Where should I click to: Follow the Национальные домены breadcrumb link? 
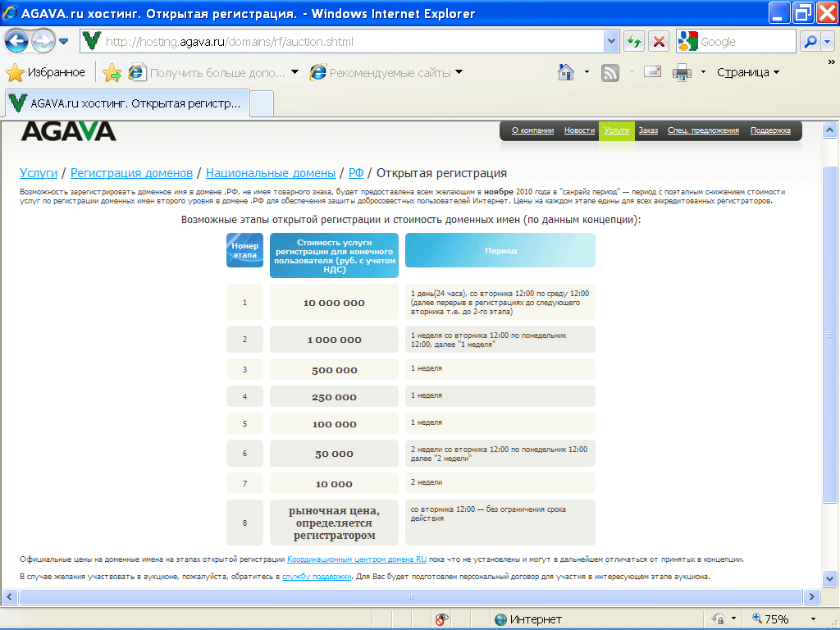[x=271, y=173]
